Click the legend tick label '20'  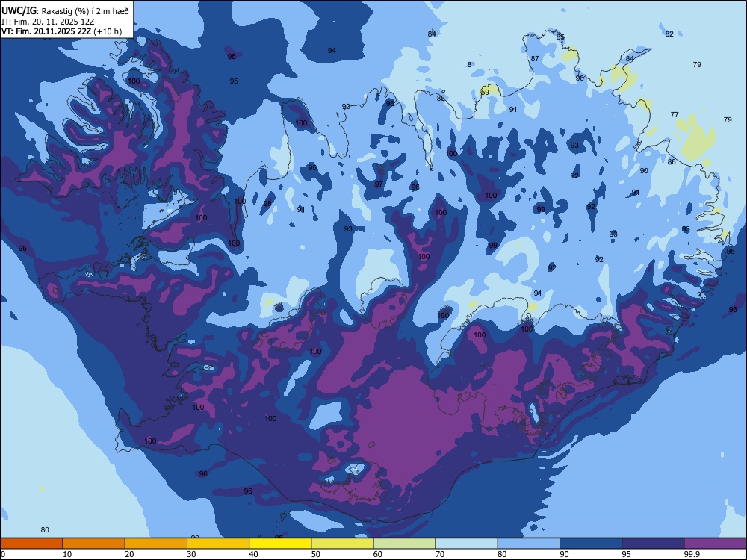pyautogui.click(x=129, y=554)
